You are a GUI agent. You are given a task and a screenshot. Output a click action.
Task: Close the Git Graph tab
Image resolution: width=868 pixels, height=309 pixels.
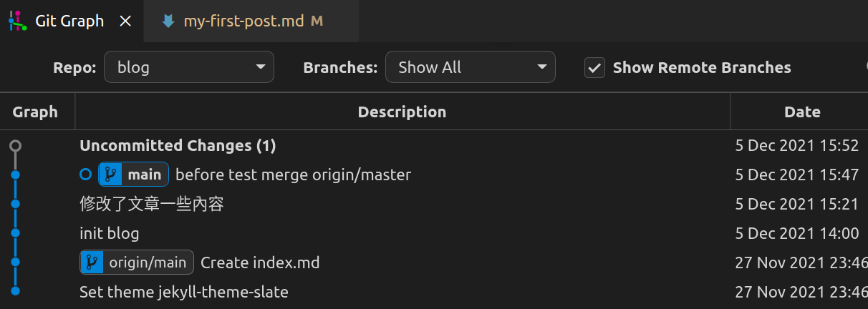(x=125, y=21)
